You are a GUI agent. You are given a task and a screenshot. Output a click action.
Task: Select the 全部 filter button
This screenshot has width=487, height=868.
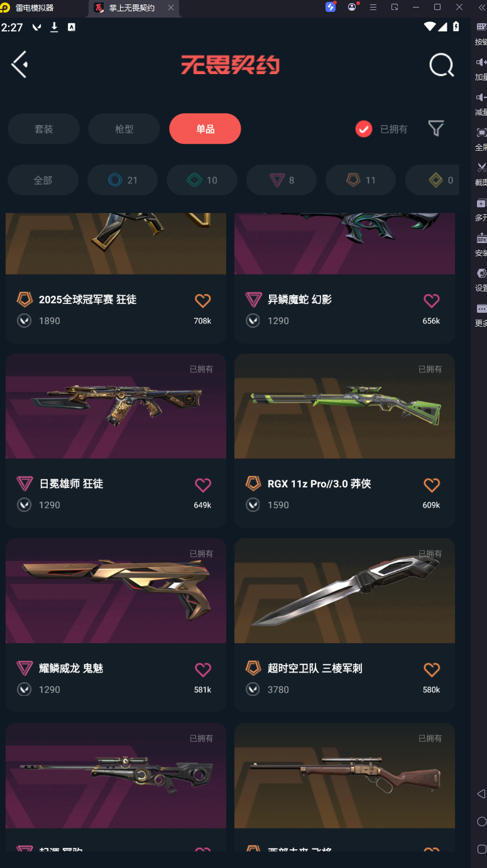[x=43, y=180]
